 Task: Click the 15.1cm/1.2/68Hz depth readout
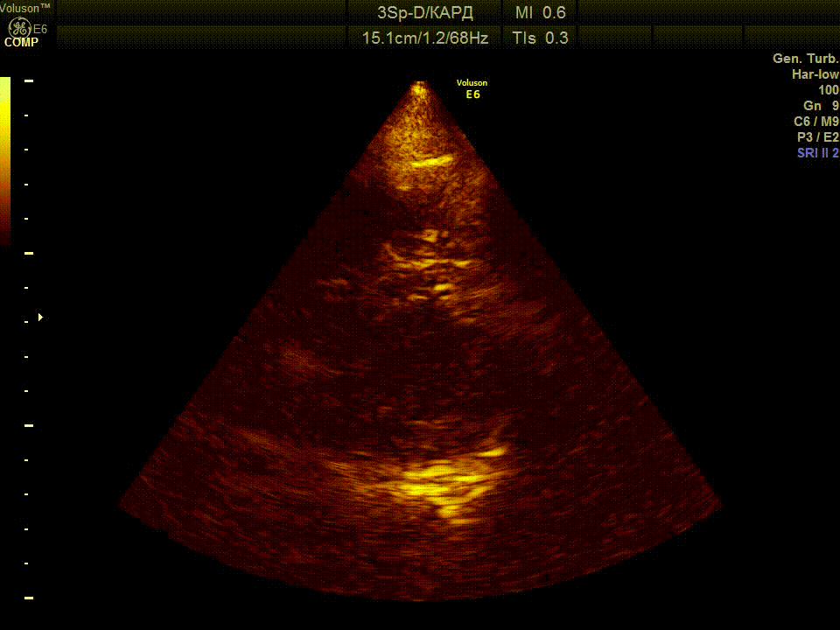coord(425,38)
